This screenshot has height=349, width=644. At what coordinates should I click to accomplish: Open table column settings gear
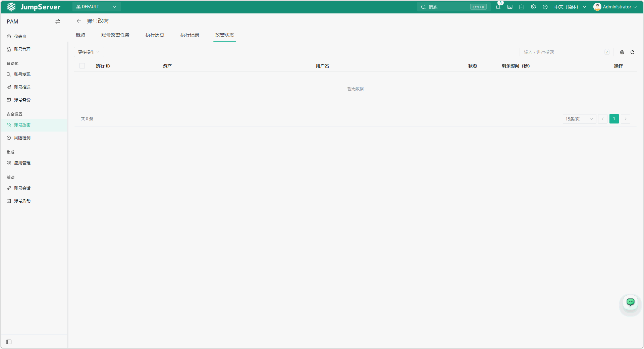point(622,52)
